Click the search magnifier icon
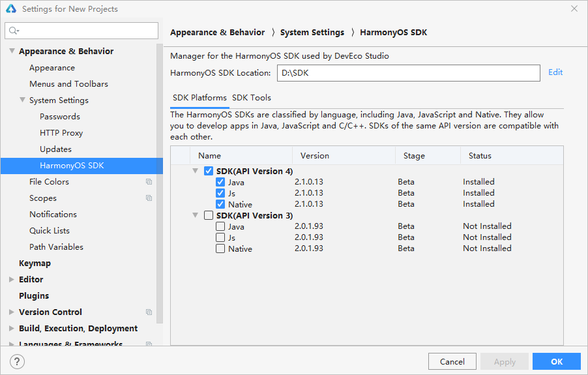This screenshot has height=375, width=588. [x=14, y=31]
